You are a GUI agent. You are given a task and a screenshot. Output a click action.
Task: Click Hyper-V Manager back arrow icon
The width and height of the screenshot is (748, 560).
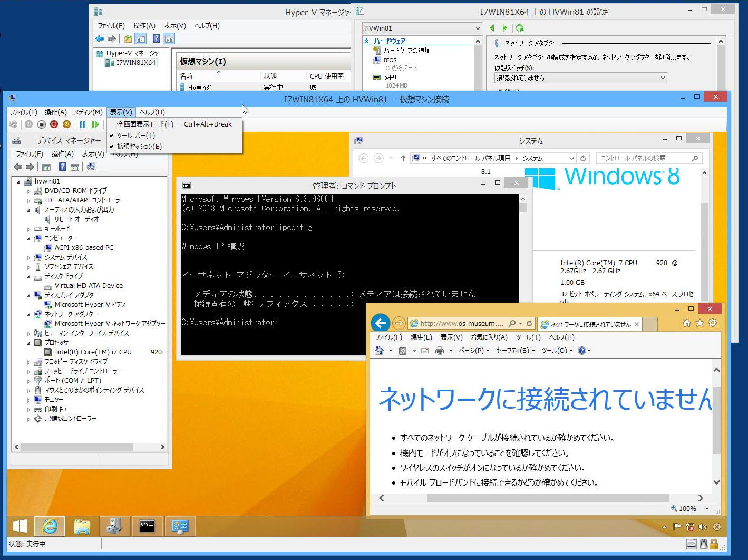100,38
